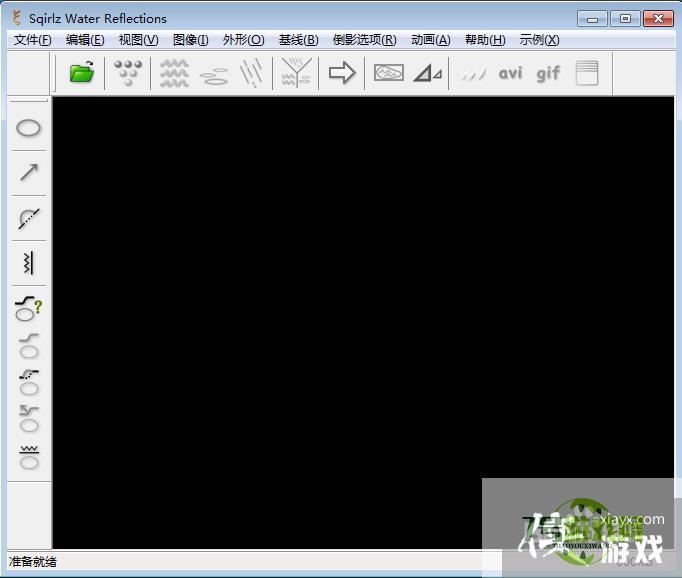Close the Sqirlz Water Reflections window
Screen dimensions: 682x578
659,19
